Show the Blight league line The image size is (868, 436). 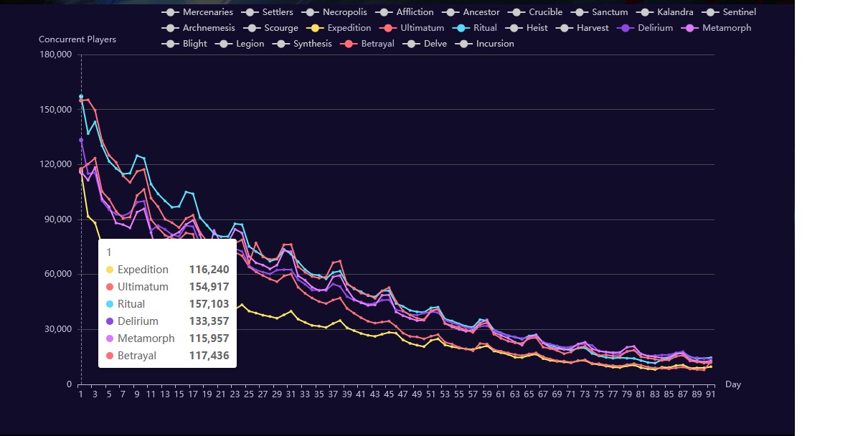pos(184,44)
